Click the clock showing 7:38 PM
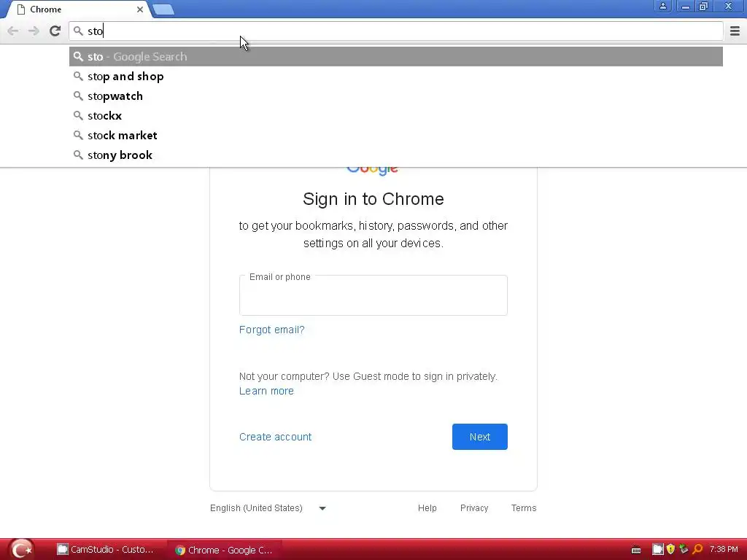This screenshot has height=560, width=747. [x=724, y=550]
